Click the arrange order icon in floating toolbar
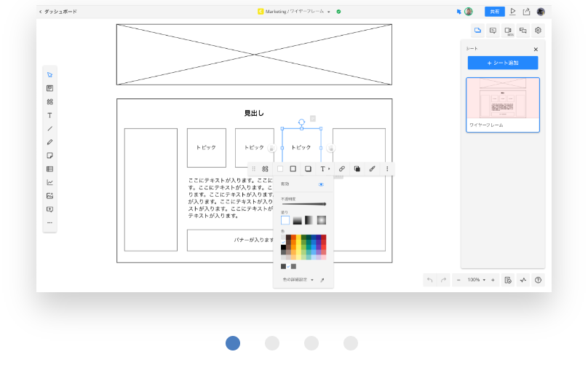Image resolution: width=588 pixels, height=376 pixels. 357,169
